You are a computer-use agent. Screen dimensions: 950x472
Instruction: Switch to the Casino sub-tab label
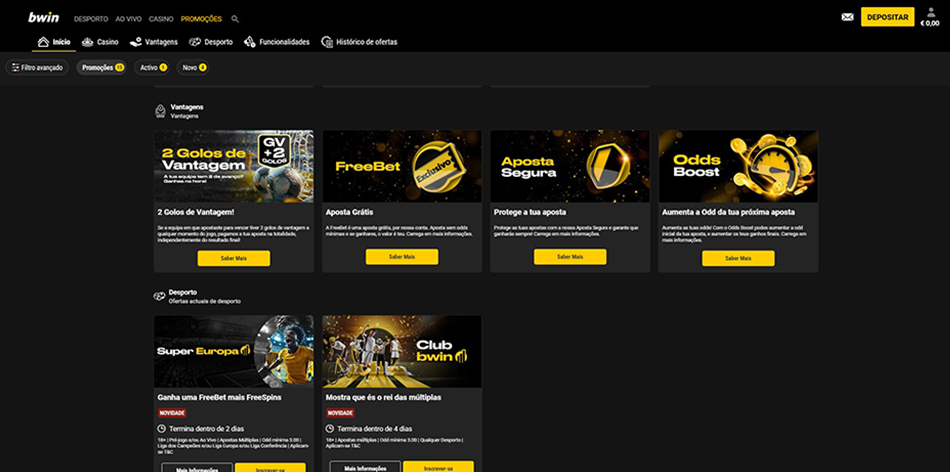pyautogui.click(x=108, y=42)
